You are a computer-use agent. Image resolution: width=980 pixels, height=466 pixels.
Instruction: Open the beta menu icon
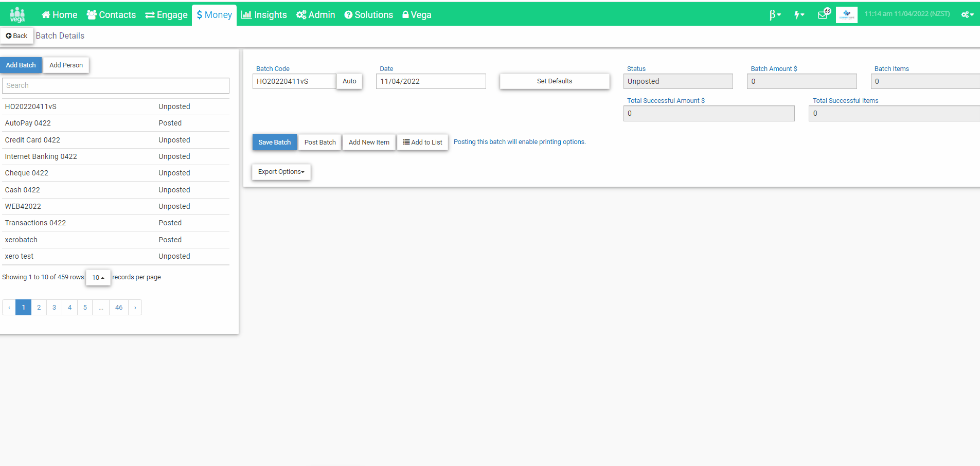click(775, 15)
